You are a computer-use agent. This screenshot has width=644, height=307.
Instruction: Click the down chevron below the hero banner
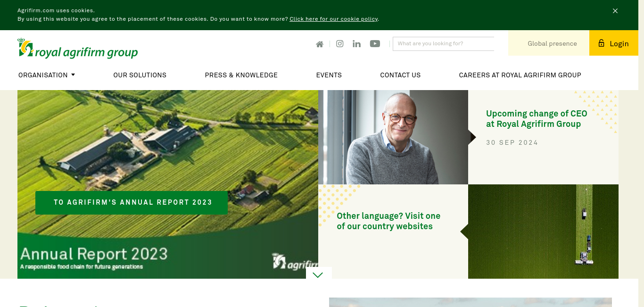point(318,275)
